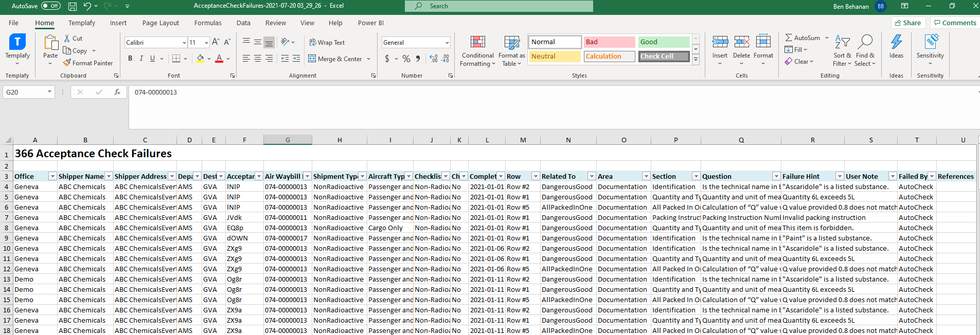Apply the comma style number format
This screenshot has width=980, height=335.
pos(418,59)
